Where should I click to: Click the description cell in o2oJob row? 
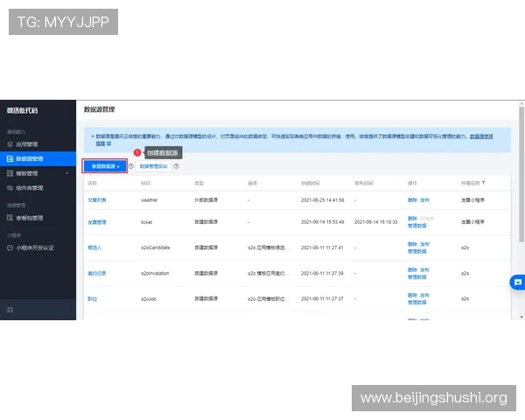coord(268,298)
